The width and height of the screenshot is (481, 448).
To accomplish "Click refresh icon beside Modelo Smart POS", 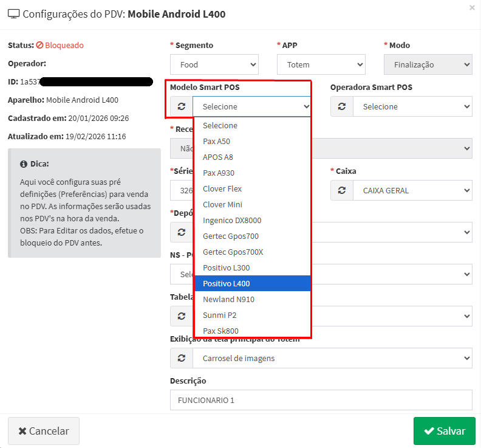I will [x=181, y=106].
